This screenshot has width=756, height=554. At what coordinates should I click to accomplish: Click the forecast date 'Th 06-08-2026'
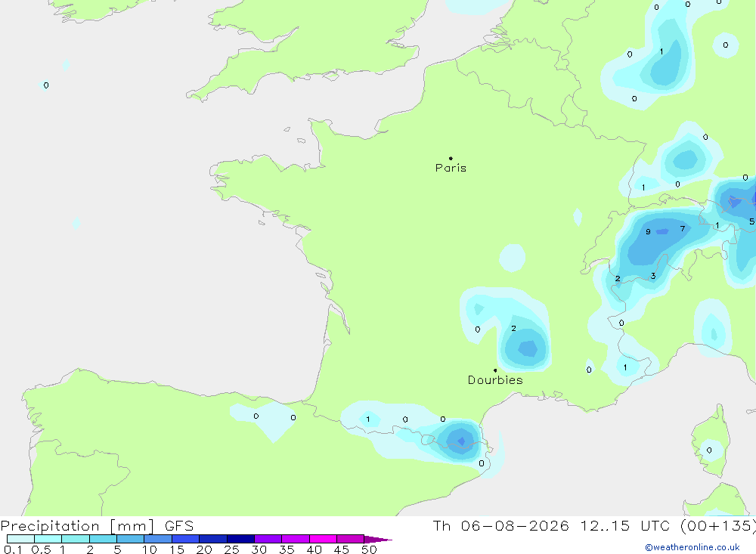click(501, 526)
